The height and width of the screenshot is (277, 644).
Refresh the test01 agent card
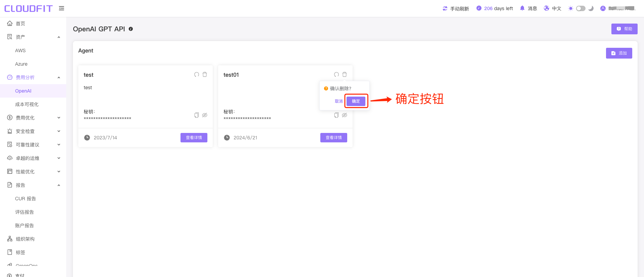click(x=336, y=74)
